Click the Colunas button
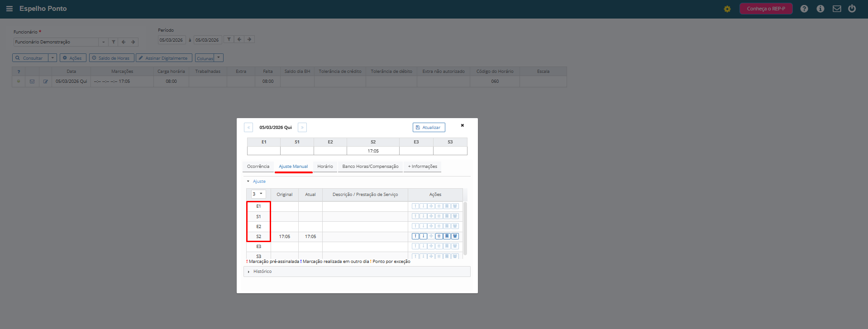Viewport: 868px width, 329px height. [x=205, y=58]
